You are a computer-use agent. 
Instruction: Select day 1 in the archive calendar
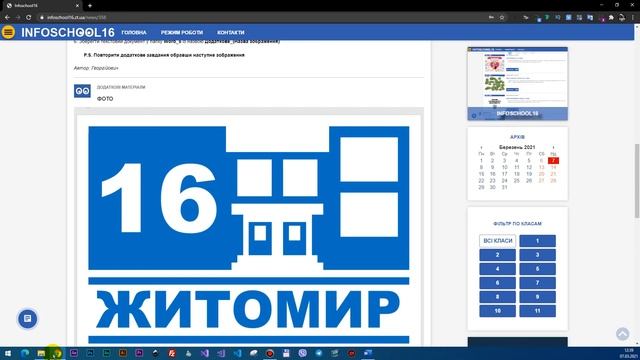[481, 161]
